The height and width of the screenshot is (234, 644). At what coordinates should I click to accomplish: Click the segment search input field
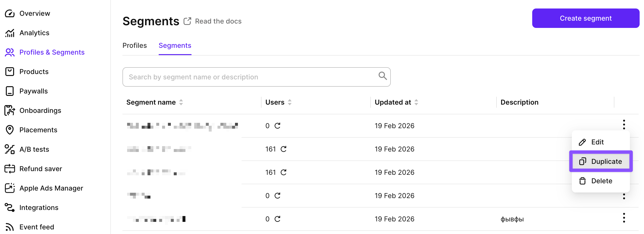click(250, 77)
